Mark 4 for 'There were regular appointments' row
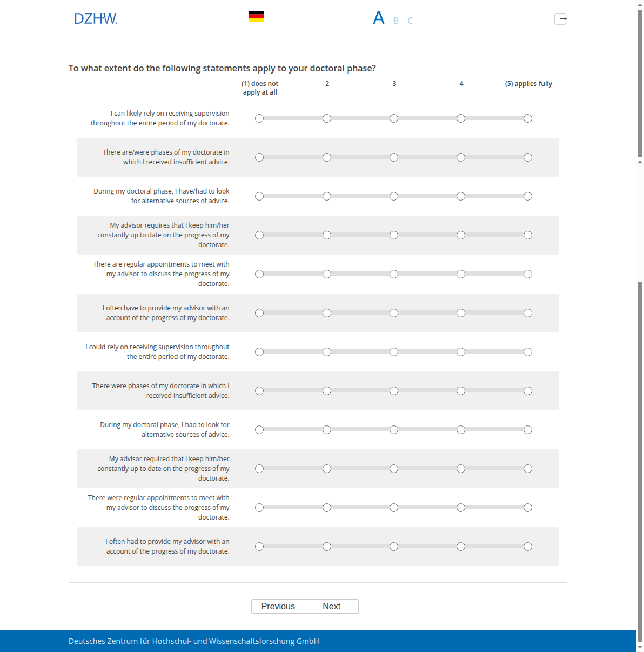The height and width of the screenshot is (652, 644). pyautogui.click(x=461, y=508)
